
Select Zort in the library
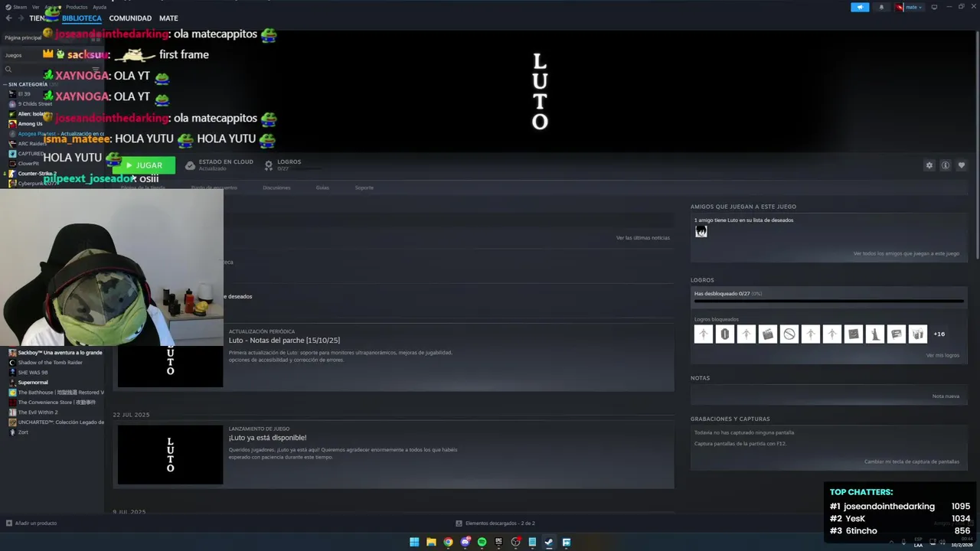click(23, 432)
